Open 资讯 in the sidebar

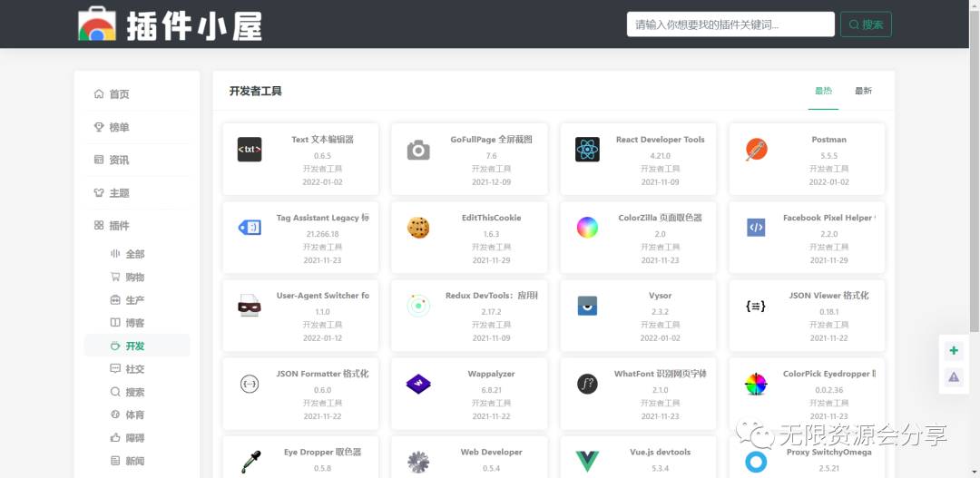pyautogui.click(x=137, y=160)
